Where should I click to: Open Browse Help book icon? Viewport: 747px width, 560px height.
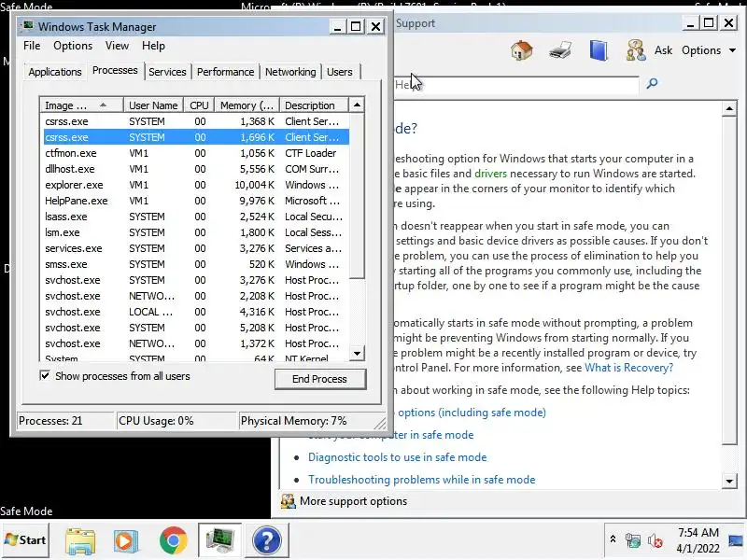(599, 50)
